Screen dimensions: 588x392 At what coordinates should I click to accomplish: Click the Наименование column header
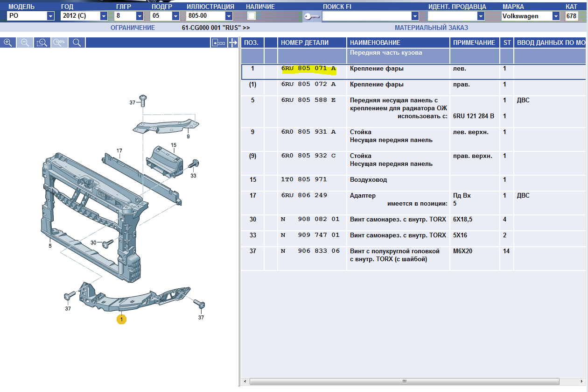click(x=375, y=43)
